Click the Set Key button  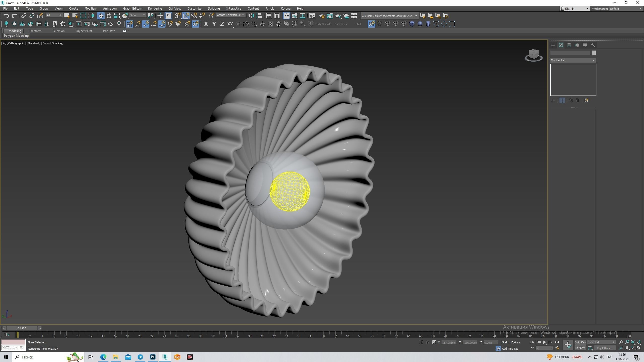pos(580,348)
